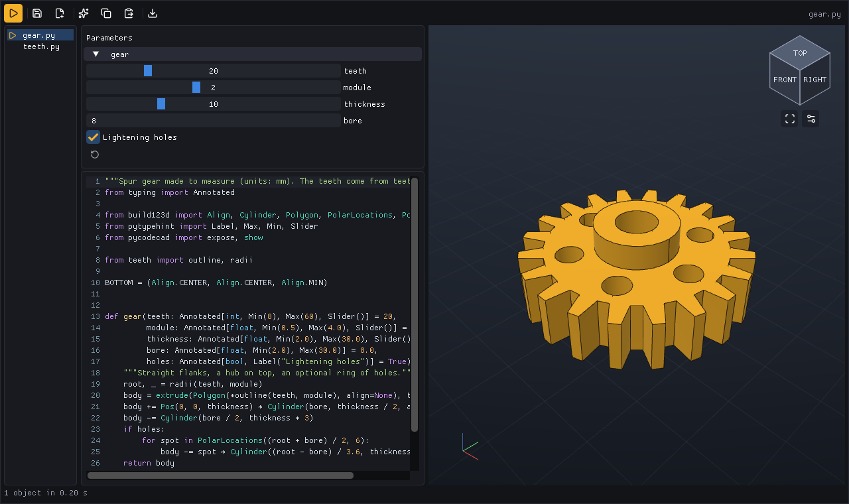Click the 'bore' parameter label

pyautogui.click(x=353, y=121)
